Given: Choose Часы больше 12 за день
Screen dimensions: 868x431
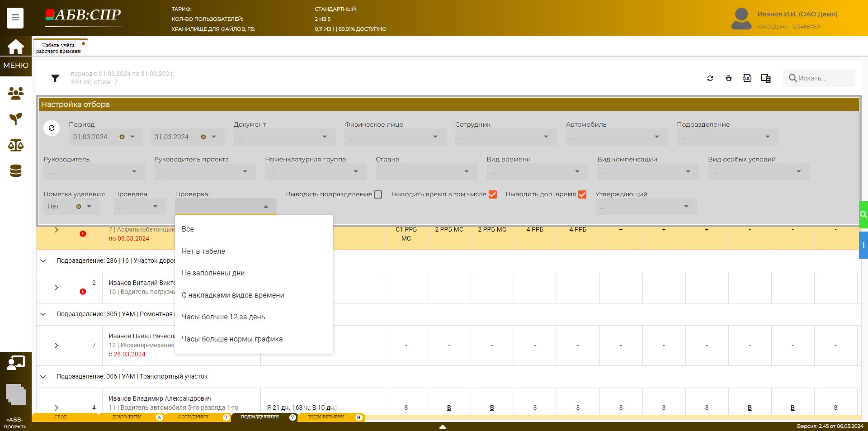Looking at the screenshot, I should click(x=223, y=317).
